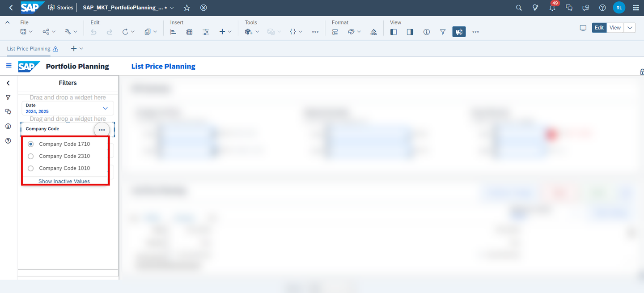644x293 pixels.
Task: Open the curly braces script menu
Action: pyautogui.click(x=296, y=32)
